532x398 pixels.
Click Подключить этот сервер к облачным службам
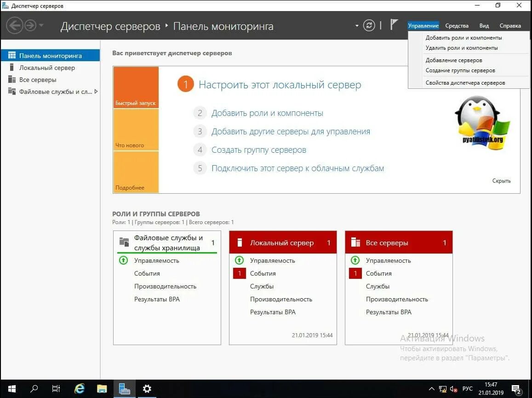[x=297, y=168]
